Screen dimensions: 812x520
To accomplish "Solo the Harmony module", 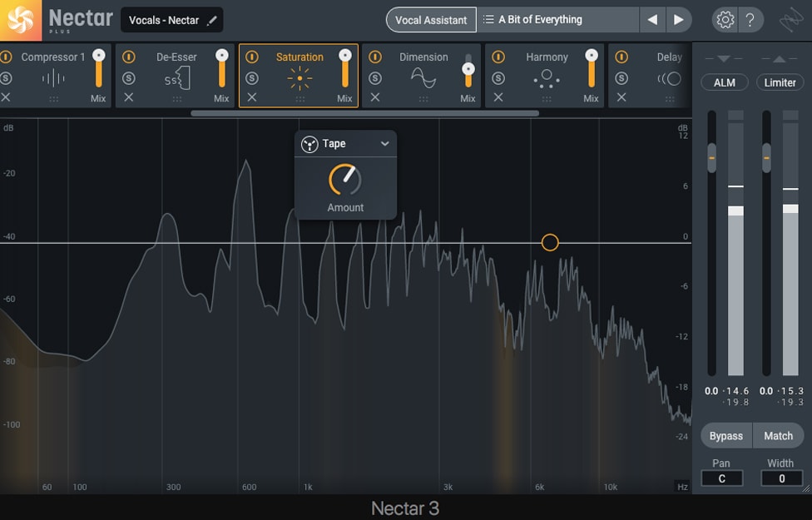I will [x=498, y=78].
